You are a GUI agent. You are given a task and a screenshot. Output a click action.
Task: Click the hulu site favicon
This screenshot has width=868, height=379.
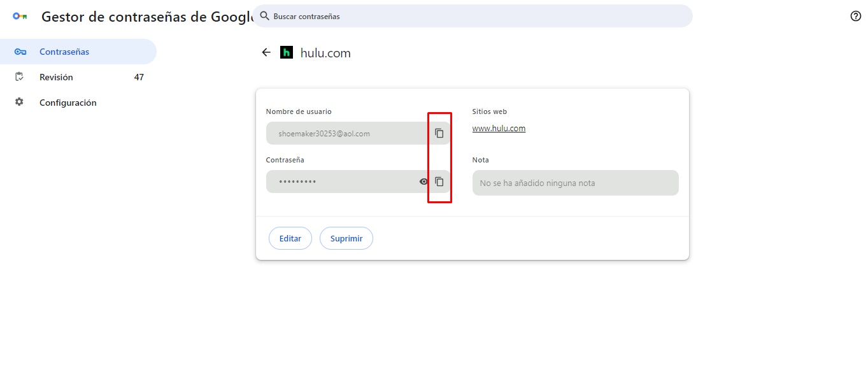tap(287, 53)
